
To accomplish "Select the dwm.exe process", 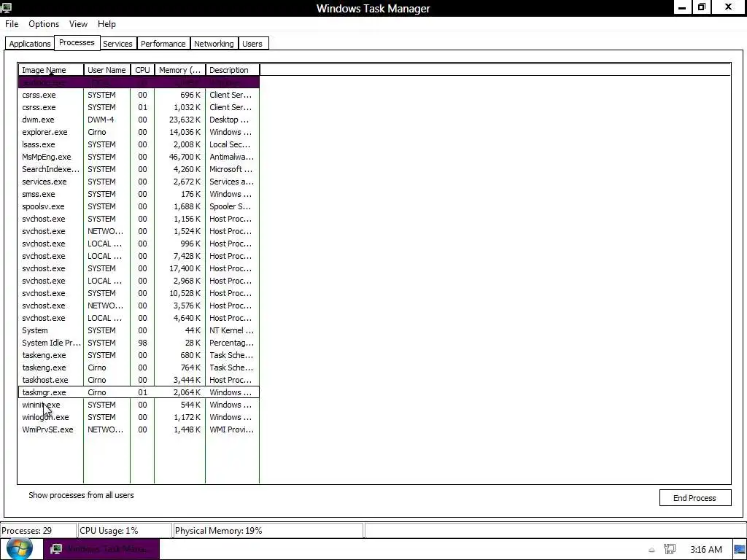I will (x=139, y=120).
